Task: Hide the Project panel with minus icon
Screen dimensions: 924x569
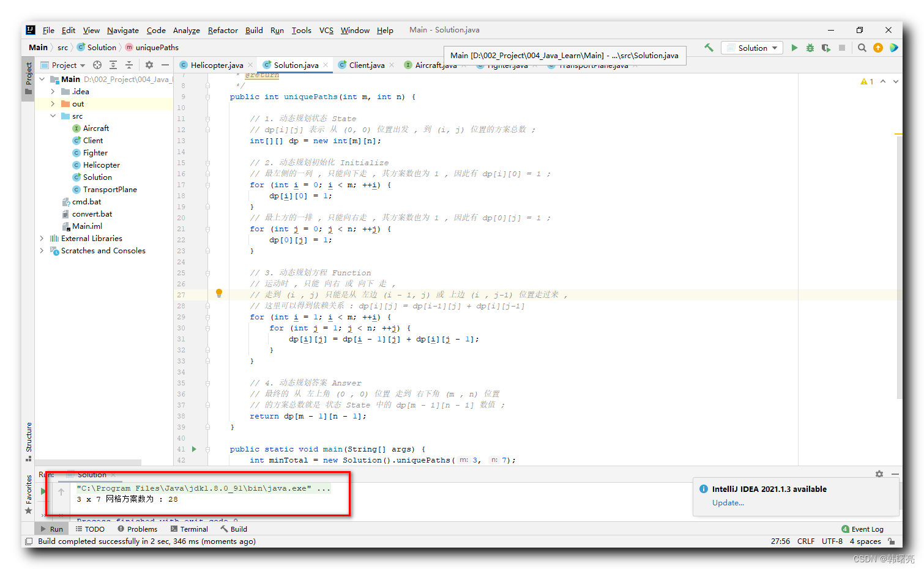Action: [x=165, y=65]
